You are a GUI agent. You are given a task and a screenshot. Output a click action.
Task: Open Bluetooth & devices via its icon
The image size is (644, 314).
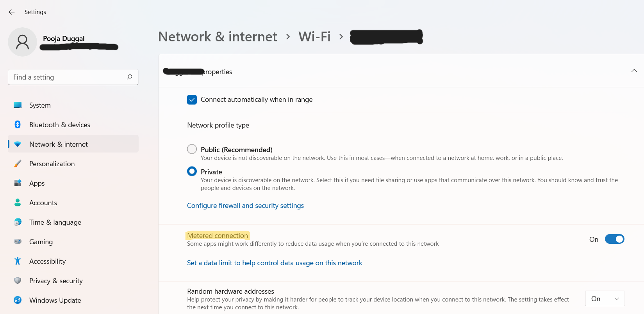pos(18,124)
